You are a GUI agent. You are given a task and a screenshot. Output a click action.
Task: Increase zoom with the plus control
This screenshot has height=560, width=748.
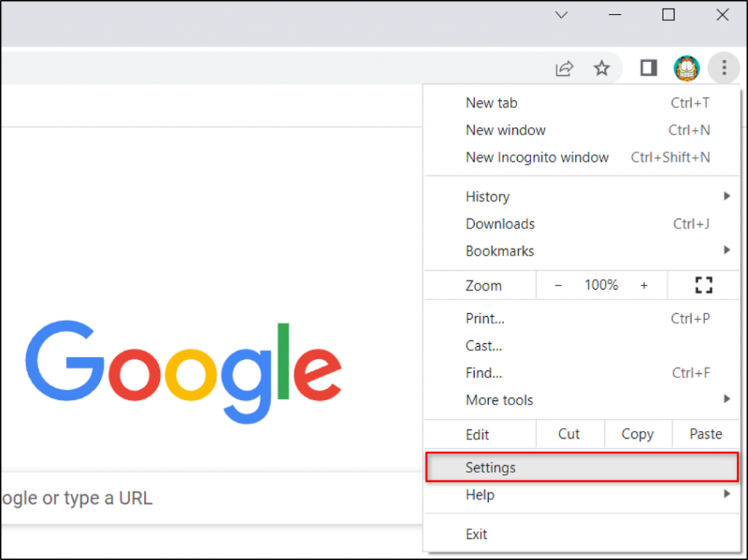644,285
